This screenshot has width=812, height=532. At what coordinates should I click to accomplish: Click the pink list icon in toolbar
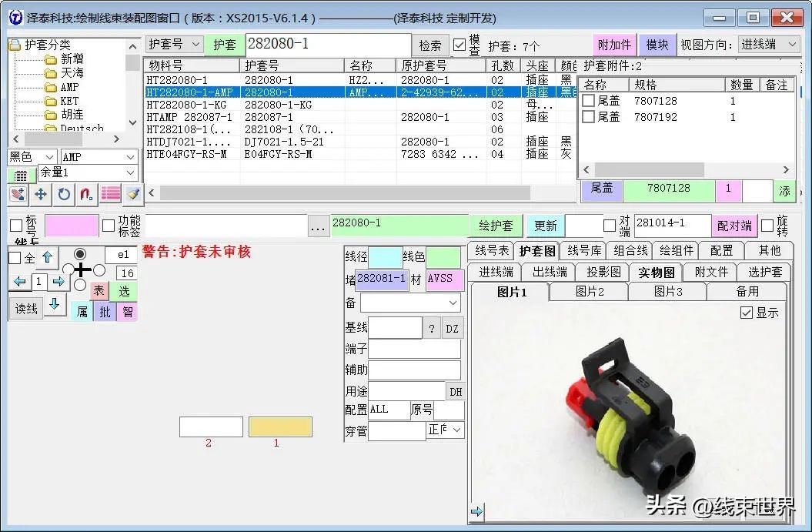click(110, 195)
